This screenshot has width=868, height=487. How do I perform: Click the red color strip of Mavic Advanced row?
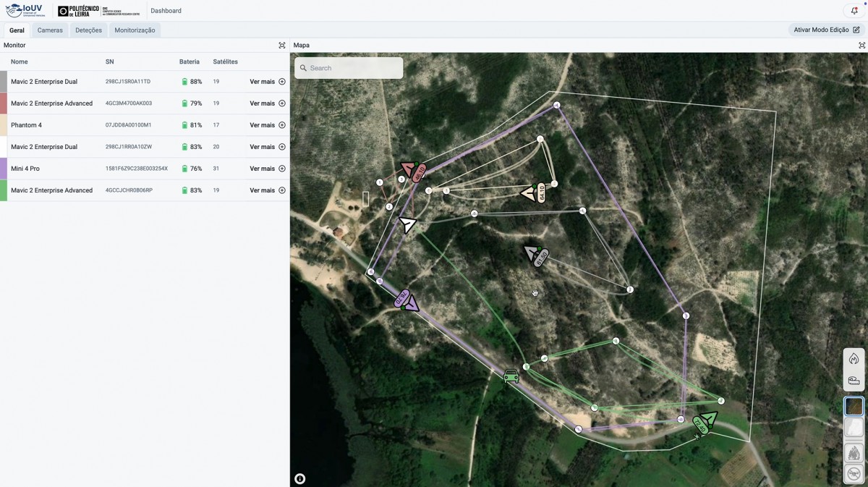[x=4, y=103]
